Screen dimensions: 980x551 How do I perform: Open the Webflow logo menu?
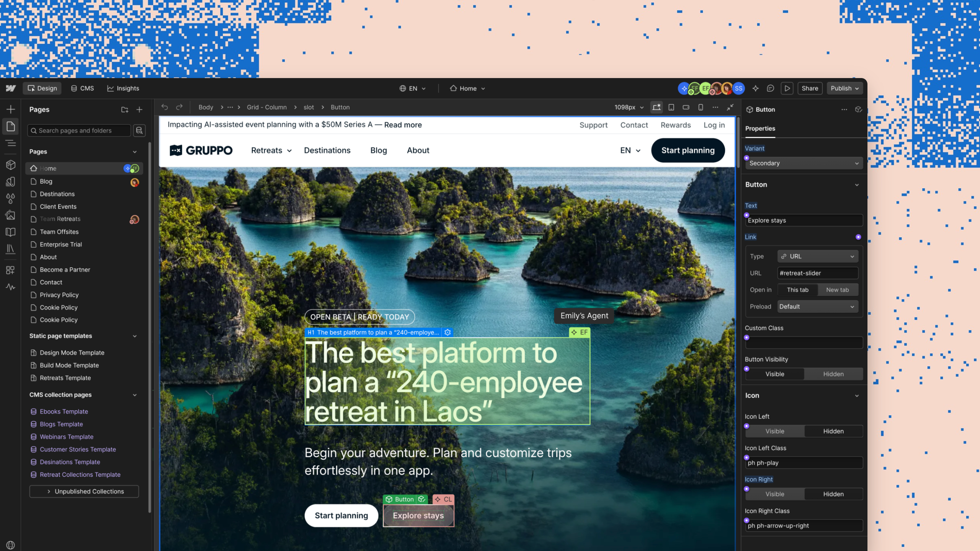click(x=11, y=88)
